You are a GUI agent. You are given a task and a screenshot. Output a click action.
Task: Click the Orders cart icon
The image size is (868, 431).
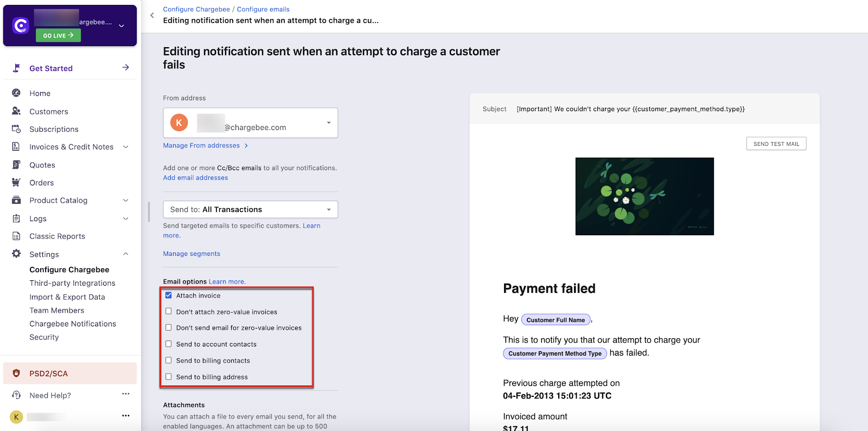[x=16, y=183]
